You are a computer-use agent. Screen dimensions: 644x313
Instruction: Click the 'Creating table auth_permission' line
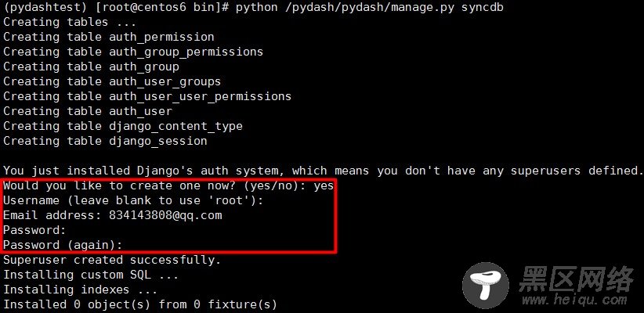(109, 37)
